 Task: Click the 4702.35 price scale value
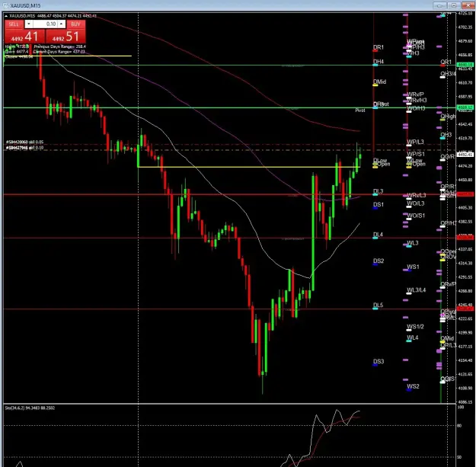(x=465, y=27)
